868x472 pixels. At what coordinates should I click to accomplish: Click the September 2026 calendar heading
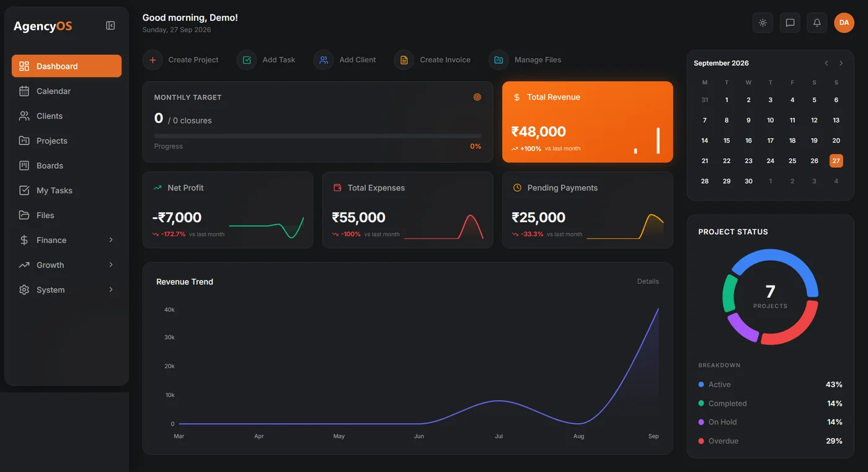(x=721, y=63)
